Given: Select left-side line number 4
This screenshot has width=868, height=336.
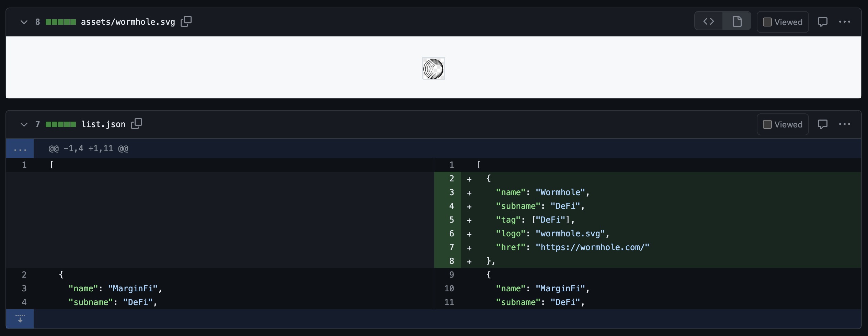Looking at the screenshot, I should 20,302.
